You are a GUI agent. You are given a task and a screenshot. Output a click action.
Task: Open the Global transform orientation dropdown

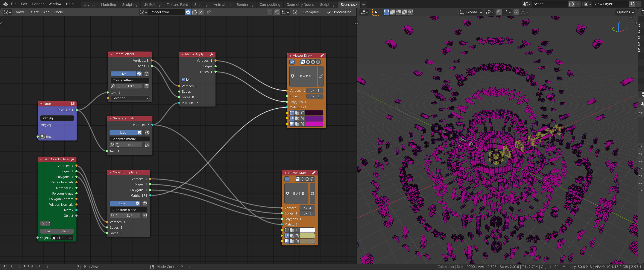click(471, 12)
